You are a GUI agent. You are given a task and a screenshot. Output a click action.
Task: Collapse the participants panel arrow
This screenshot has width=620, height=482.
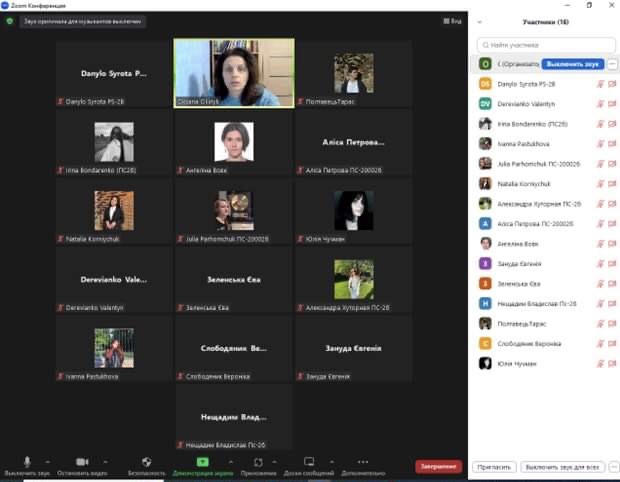pyautogui.click(x=480, y=22)
